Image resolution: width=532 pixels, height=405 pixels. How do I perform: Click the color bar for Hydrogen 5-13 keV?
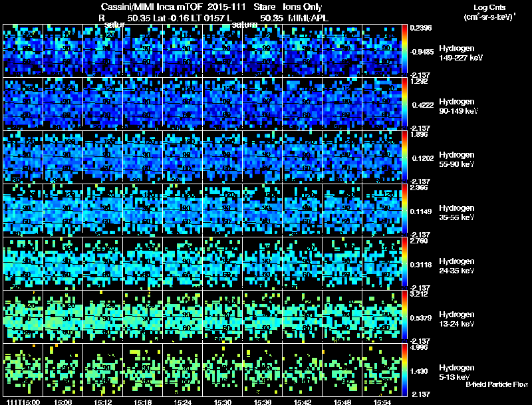pos(404,370)
